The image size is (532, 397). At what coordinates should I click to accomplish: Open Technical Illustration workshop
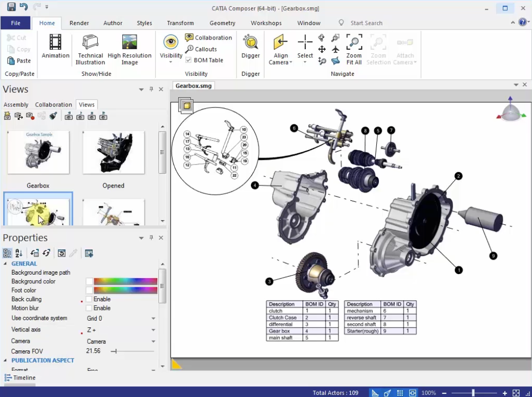(90, 50)
